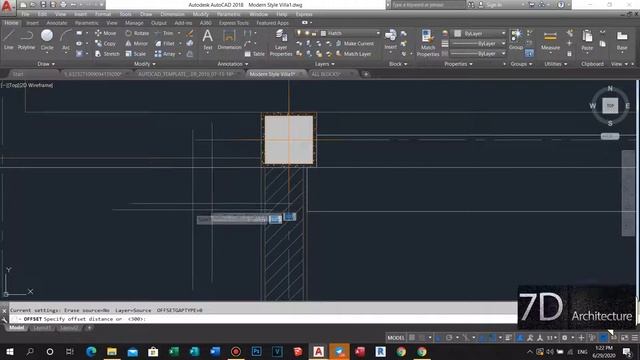Switch to the Start file tab
This screenshot has width=640, height=360.
[x=18, y=74]
